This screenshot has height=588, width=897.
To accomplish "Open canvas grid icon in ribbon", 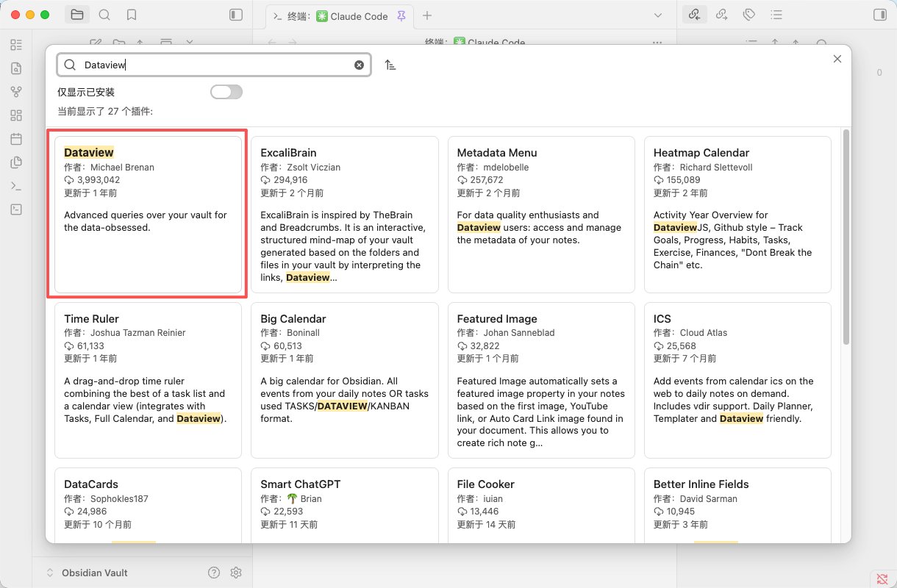I will pos(16,115).
